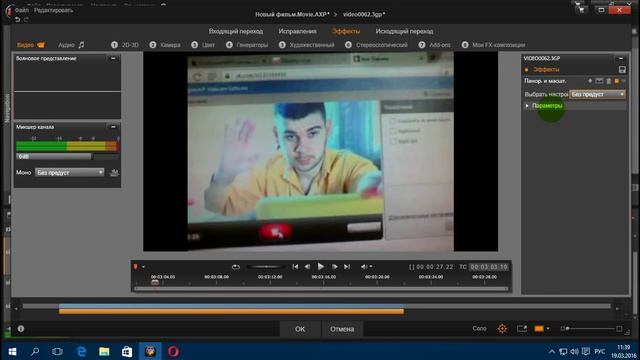Collapse the Волновое представление panel
Image resolution: width=640 pixels, height=360 pixels.
click(x=113, y=58)
